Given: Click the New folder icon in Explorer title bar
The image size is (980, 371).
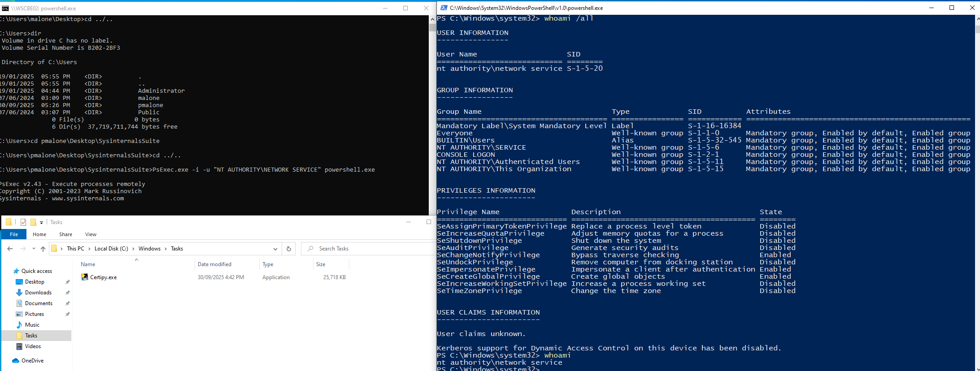Looking at the screenshot, I should [x=33, y=222].
